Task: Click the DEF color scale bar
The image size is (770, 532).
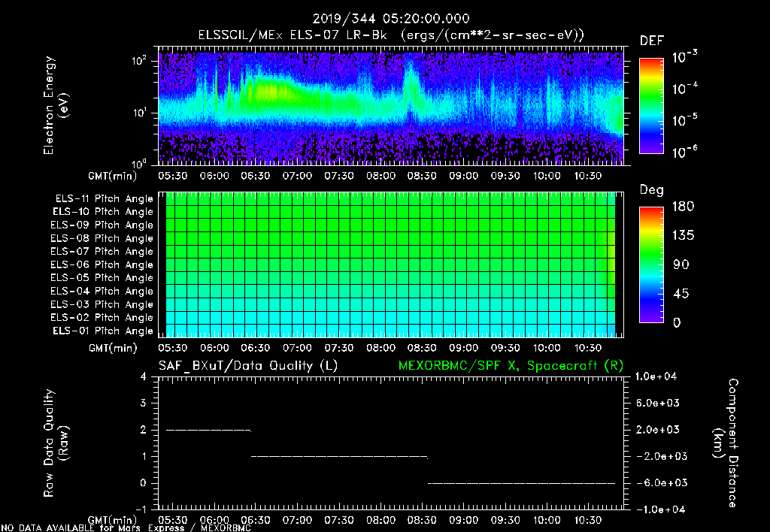Action: pos(651,105)
